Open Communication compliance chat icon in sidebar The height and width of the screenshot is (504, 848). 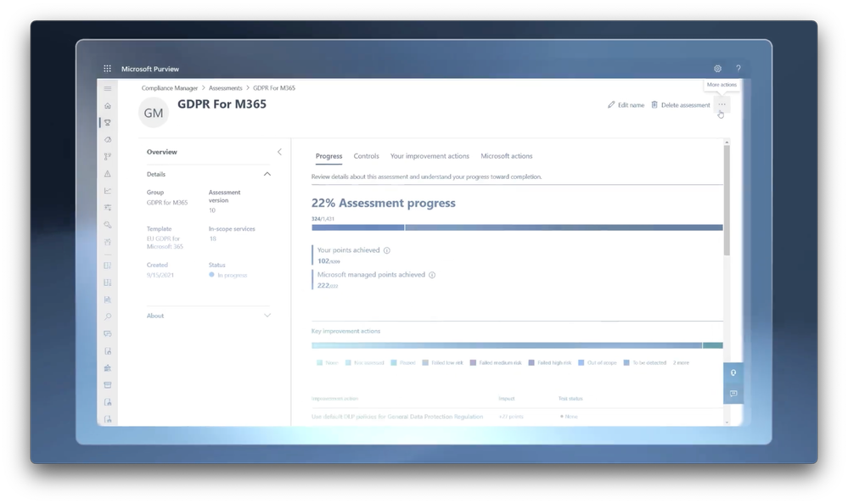pos(108,334)
